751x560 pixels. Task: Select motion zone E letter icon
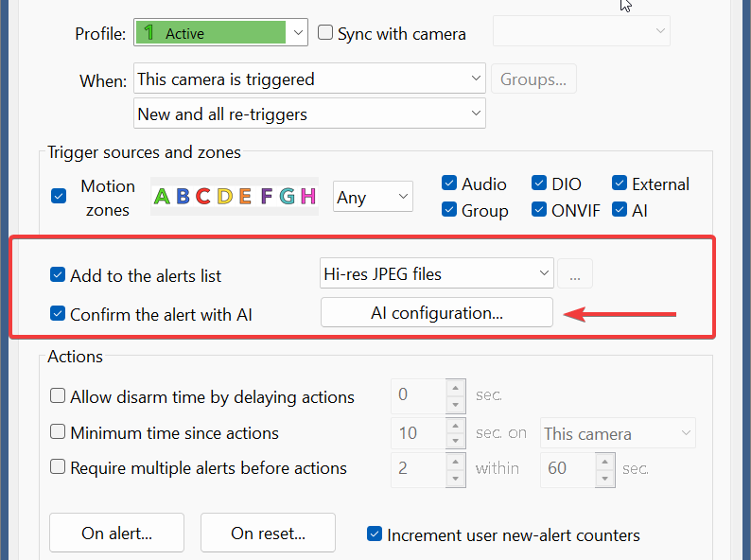(x=245, y=197)
